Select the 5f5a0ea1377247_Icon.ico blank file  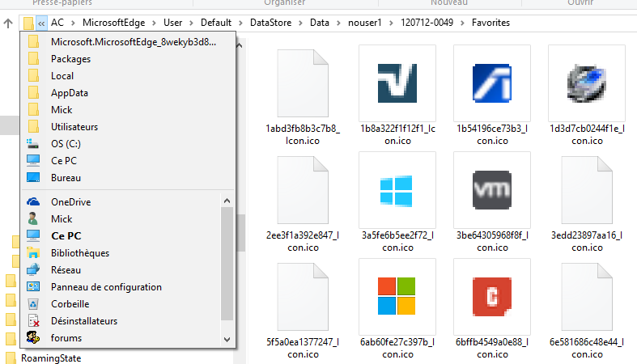[303, 297]
